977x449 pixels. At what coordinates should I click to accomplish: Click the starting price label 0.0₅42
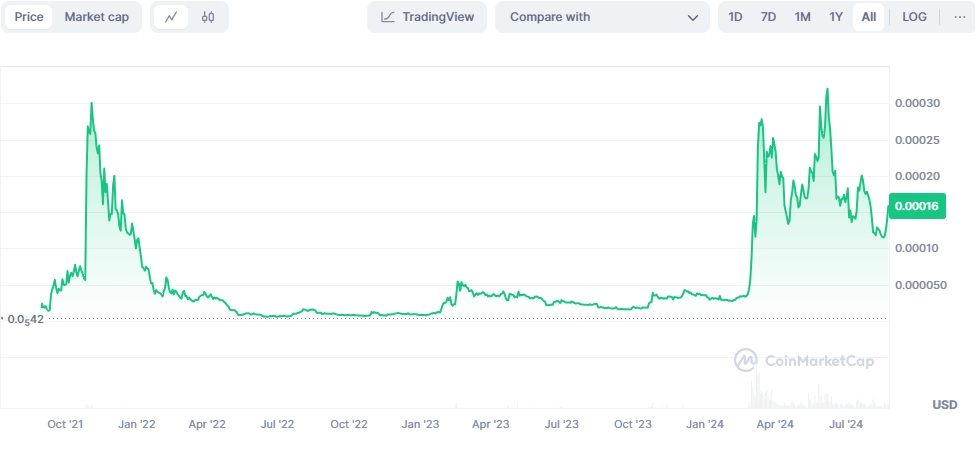click(24, 320)
